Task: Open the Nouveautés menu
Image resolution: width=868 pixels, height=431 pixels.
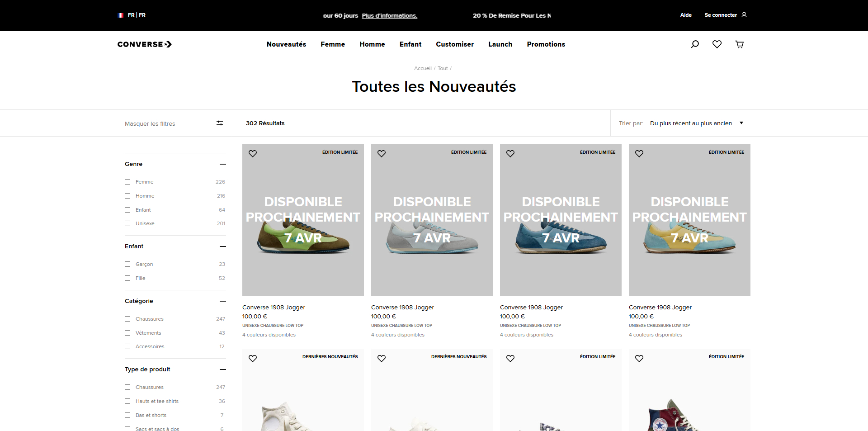Action: 286,44
